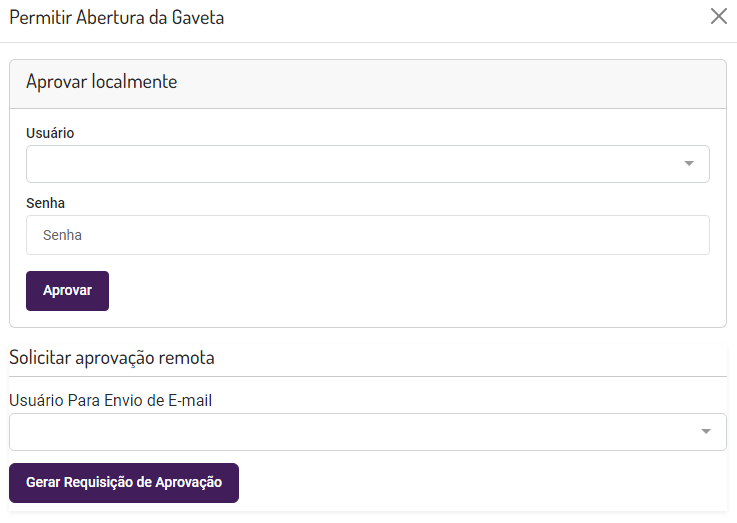
Task: Select the Aprovar localmente panel header
Action: coord(102,82)
